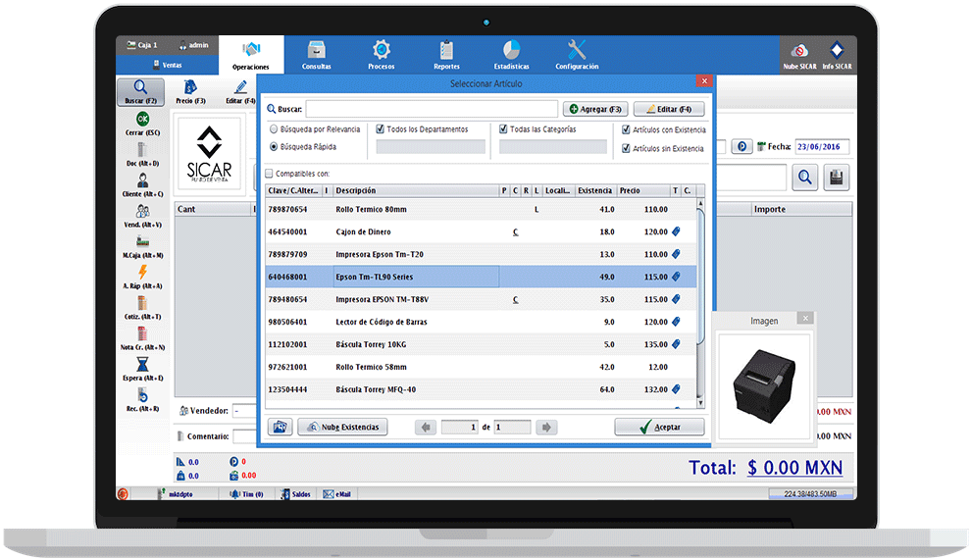Click the current page number field

pyautogui.click(x=459, y=427)
